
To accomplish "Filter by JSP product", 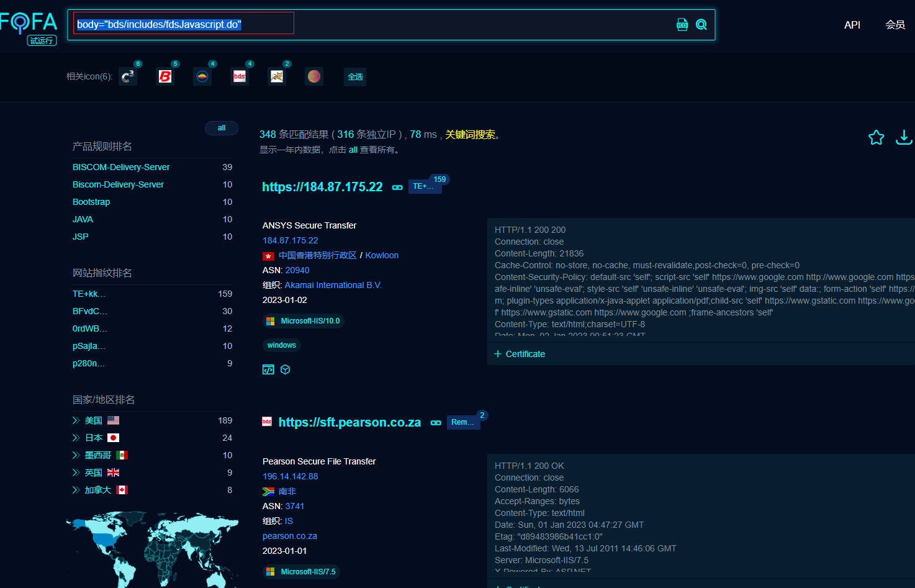I will click(x=81, y=237).
